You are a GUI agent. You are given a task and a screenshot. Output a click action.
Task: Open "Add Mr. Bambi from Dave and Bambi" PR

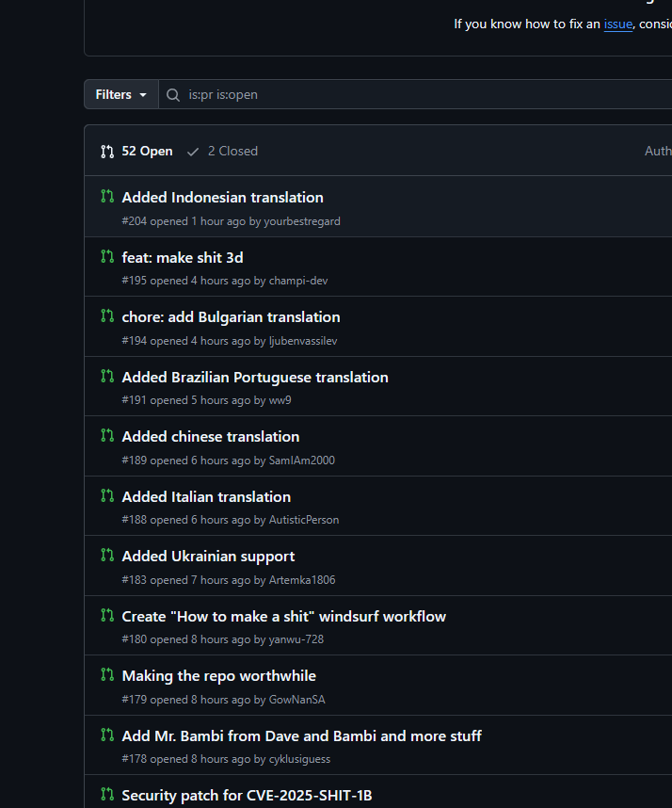[x=301, y=735]
